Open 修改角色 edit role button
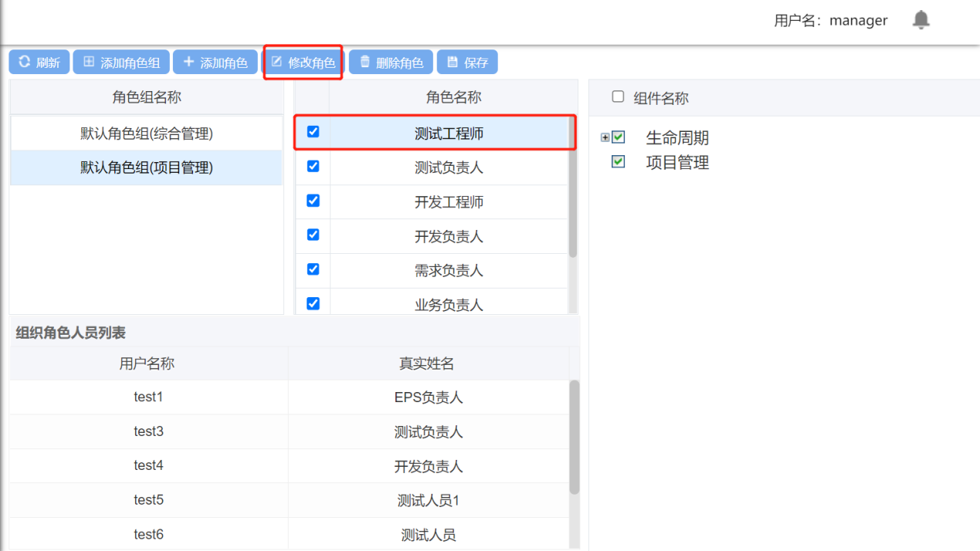Image resolution: width=980 pixels, height=551 pixels. [x=303, y=63]
